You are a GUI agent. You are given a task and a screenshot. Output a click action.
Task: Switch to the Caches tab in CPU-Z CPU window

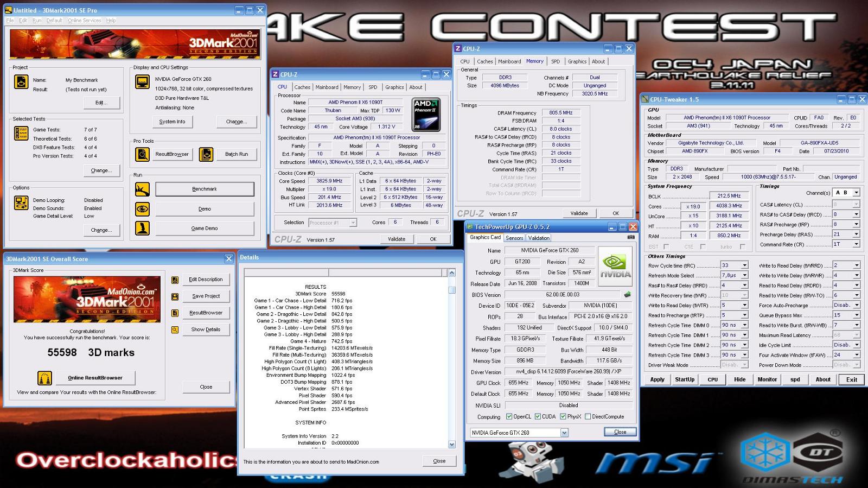click(302, 87)
